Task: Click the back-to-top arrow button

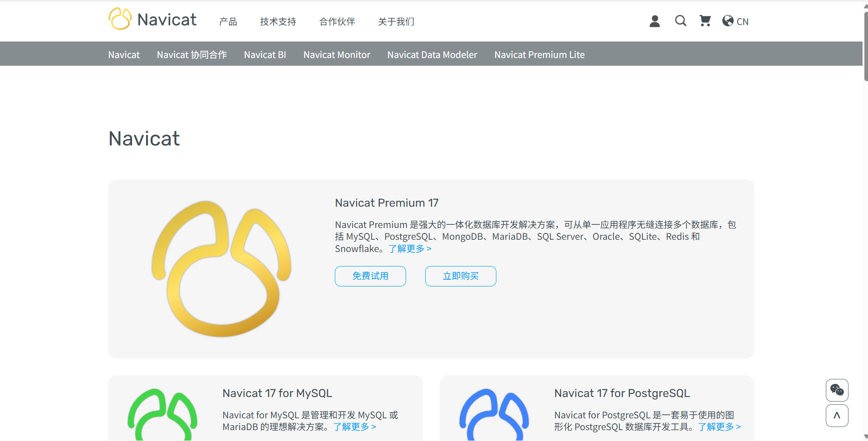Action: pos(837,416)
